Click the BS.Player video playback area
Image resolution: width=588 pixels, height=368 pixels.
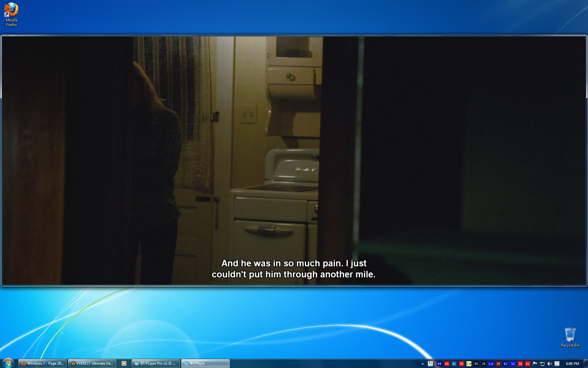click(x=294, y=161)
